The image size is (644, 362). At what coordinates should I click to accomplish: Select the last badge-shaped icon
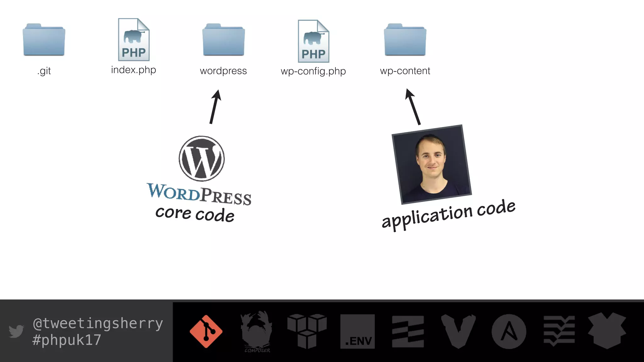607,331
